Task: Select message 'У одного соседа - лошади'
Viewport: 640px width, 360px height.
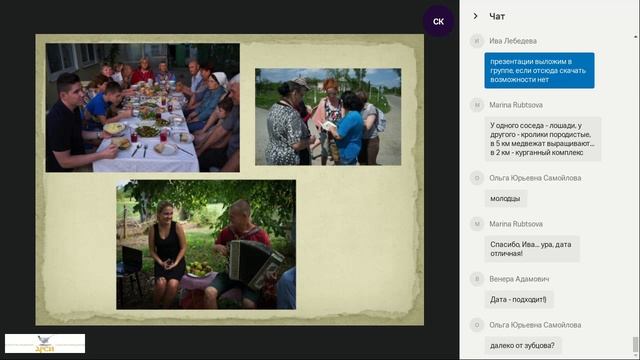Action: pos(543,139)
